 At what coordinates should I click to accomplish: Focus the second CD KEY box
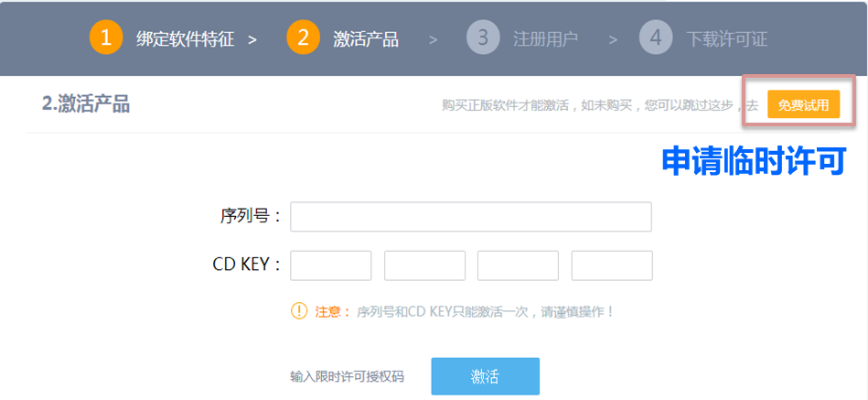[424, 265]
